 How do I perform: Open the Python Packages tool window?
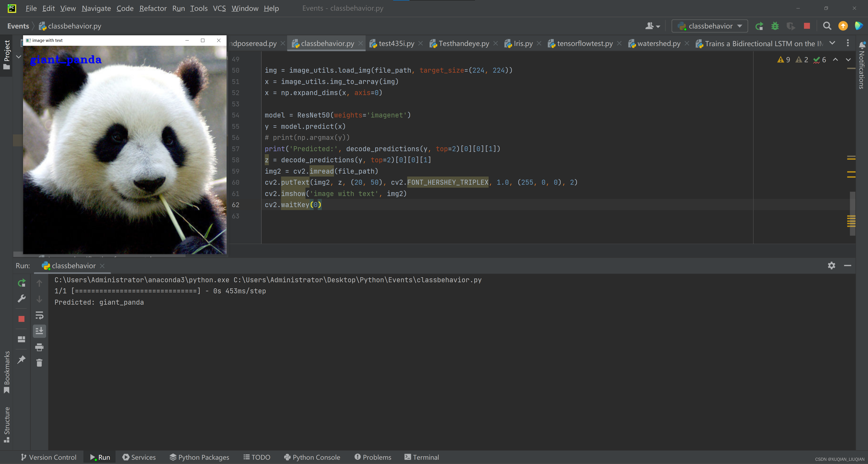click(x=199, y=457)
